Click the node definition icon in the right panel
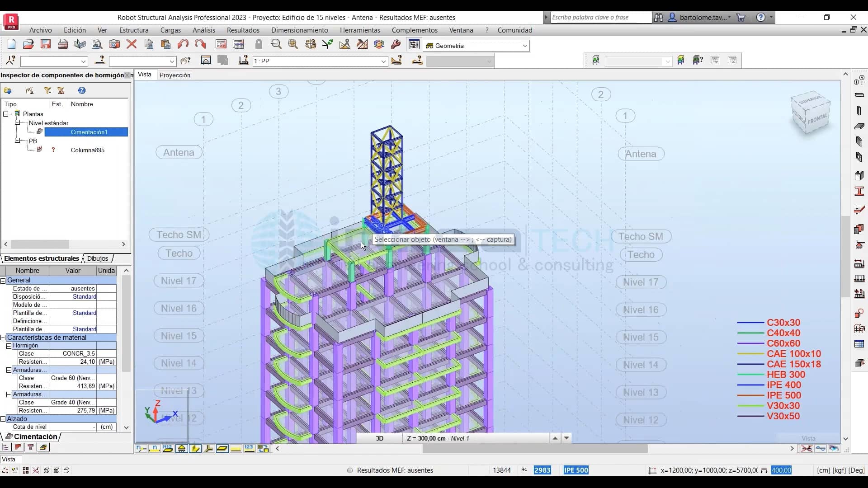This screenshot has width=868, height=488. click(x=860, y=80)
